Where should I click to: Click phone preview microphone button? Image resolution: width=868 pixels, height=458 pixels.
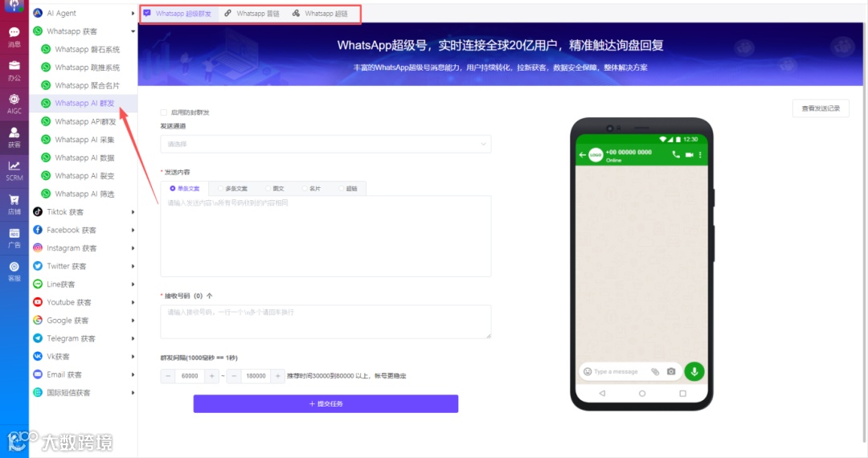pyautogui.click(x=694, y=371)
